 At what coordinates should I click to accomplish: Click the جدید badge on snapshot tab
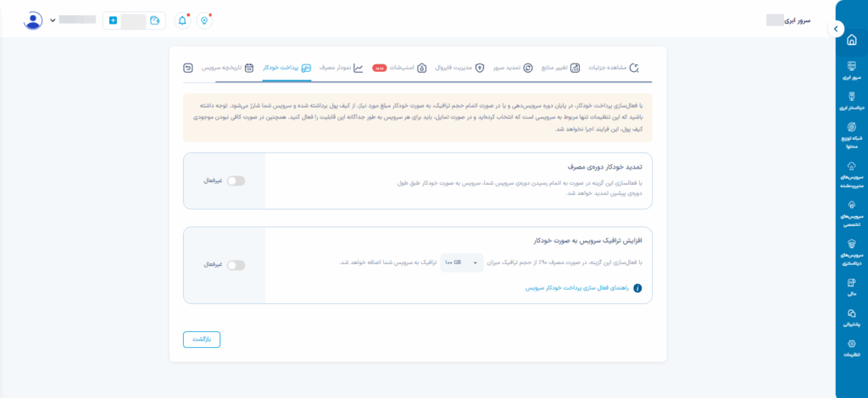coord(379,68)
